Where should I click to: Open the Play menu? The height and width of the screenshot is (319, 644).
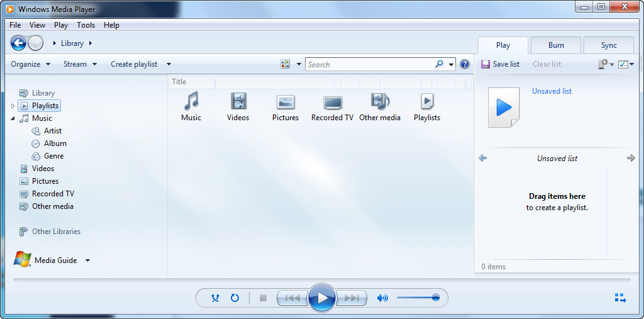click(61, 25)
